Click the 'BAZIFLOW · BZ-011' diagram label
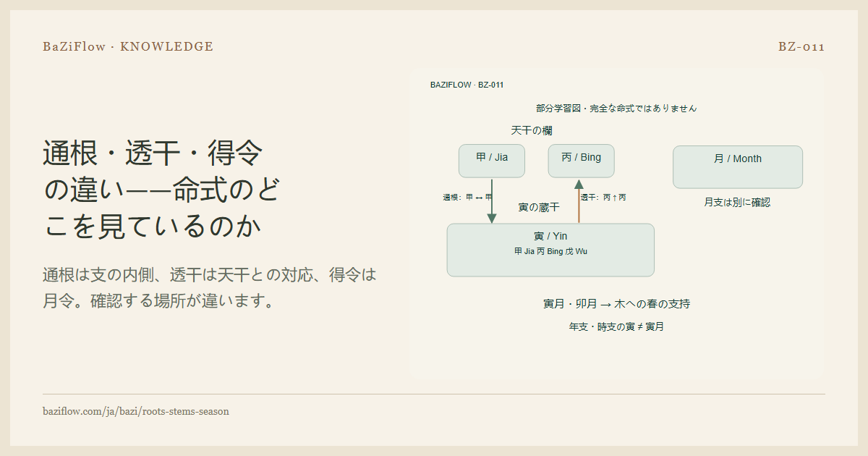The image size is (868, 456). (467, 85)
